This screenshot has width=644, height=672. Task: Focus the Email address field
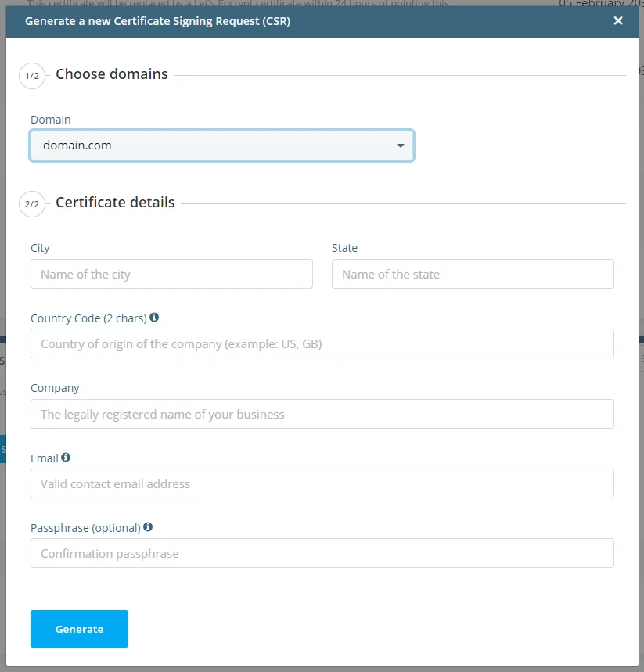pyautogui.click(x=322, y=483)
